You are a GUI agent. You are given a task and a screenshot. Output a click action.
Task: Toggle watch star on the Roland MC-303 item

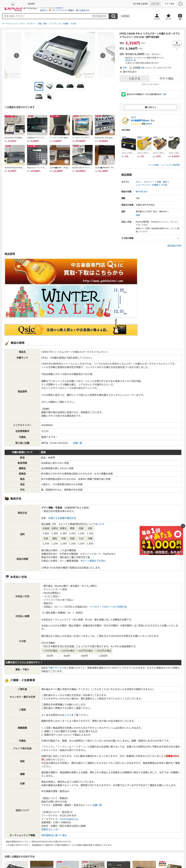point(111,132)
